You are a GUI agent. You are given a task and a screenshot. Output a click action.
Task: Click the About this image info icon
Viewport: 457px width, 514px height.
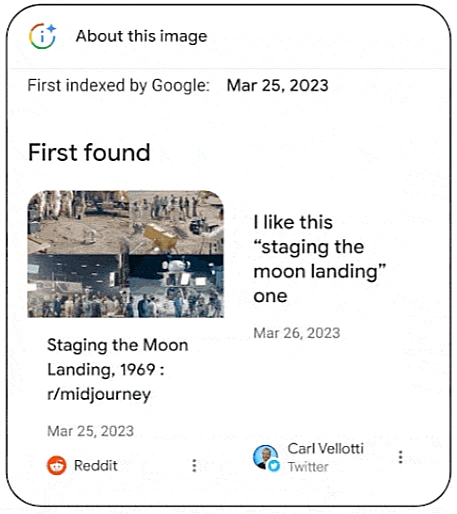tap(42, 36)
